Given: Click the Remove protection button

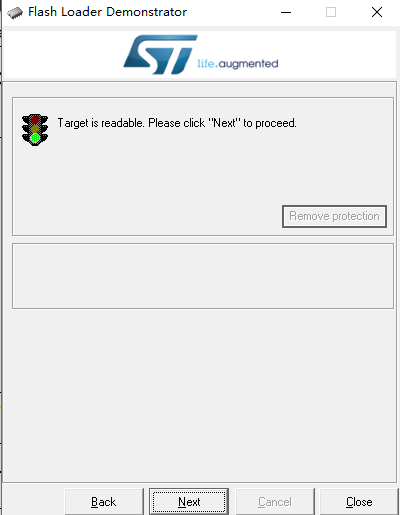Looking at the screenshot, I should (x=334, y=216).
